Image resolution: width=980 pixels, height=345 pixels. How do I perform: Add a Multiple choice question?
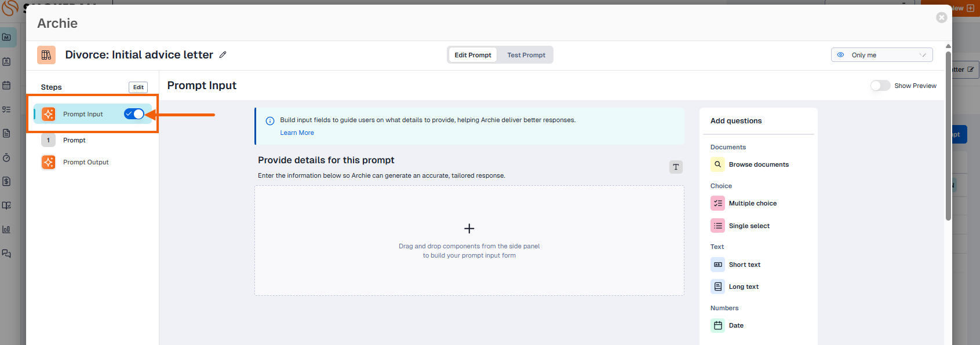pos(752,203)
